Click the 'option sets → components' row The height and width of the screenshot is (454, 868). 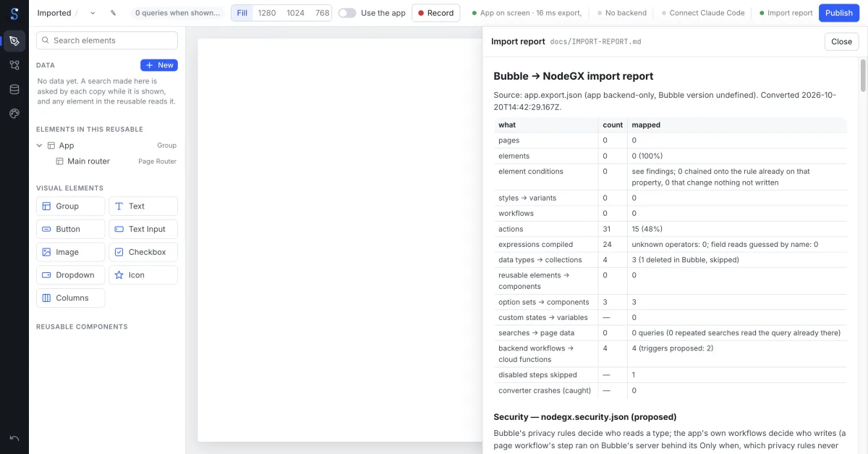671,302
